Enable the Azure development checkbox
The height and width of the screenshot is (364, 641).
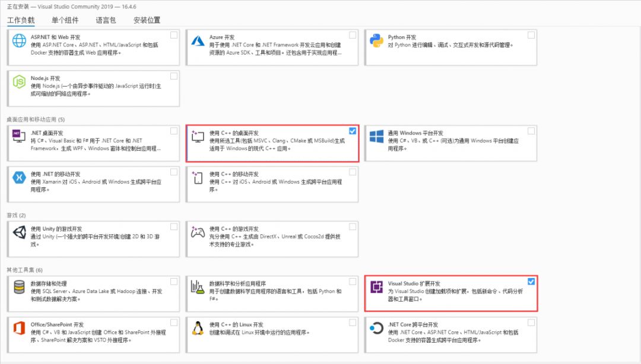[x=353, y=35]
